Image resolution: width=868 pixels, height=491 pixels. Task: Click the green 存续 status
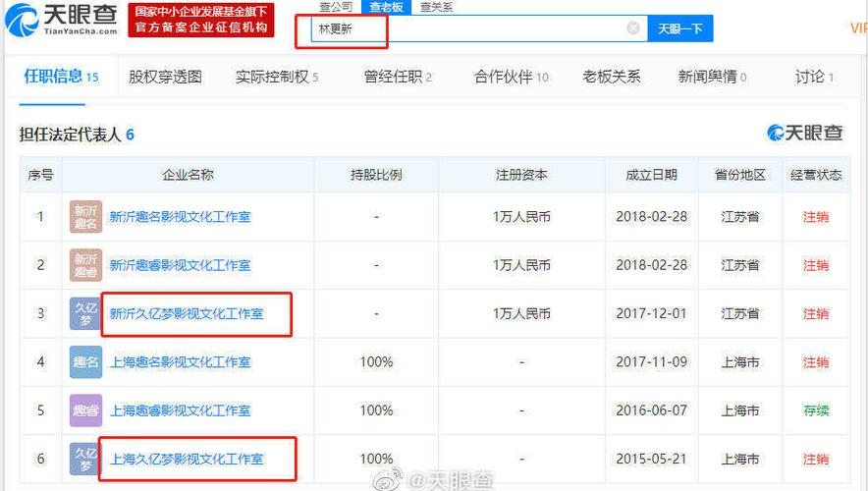pos(817,410)
